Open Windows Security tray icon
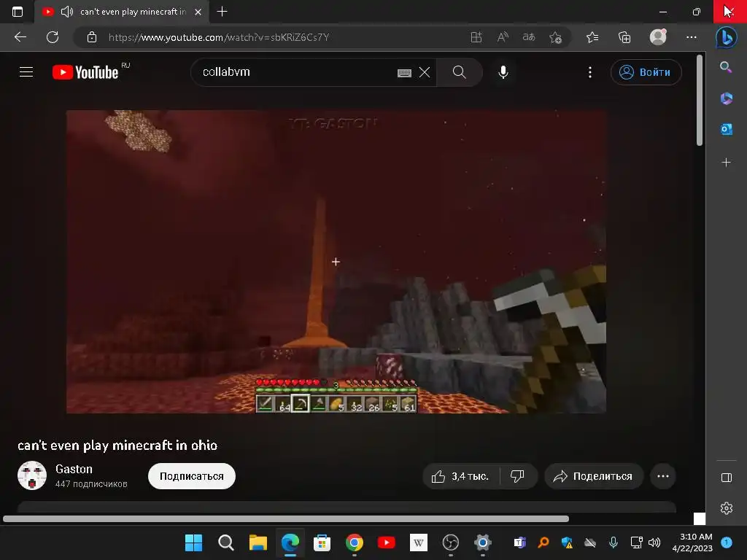 (567, 542)
